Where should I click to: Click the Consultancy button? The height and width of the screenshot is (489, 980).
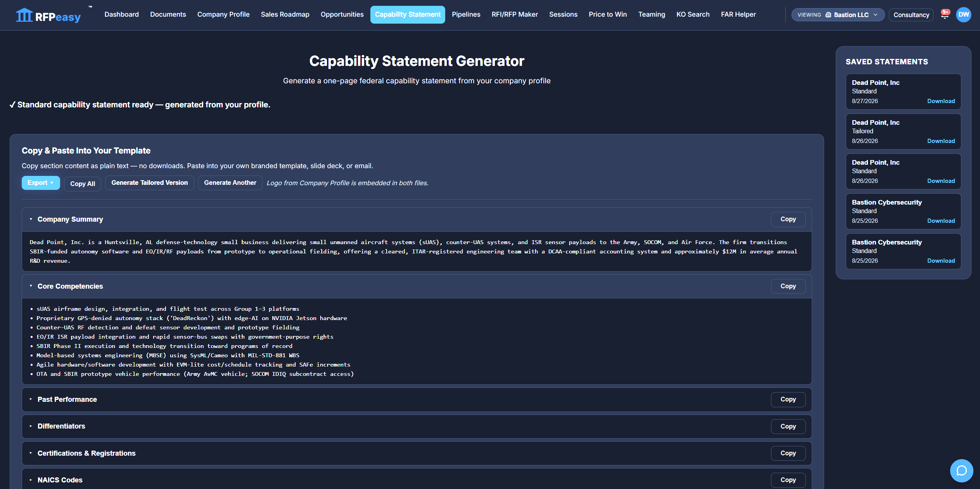[911, 15]
